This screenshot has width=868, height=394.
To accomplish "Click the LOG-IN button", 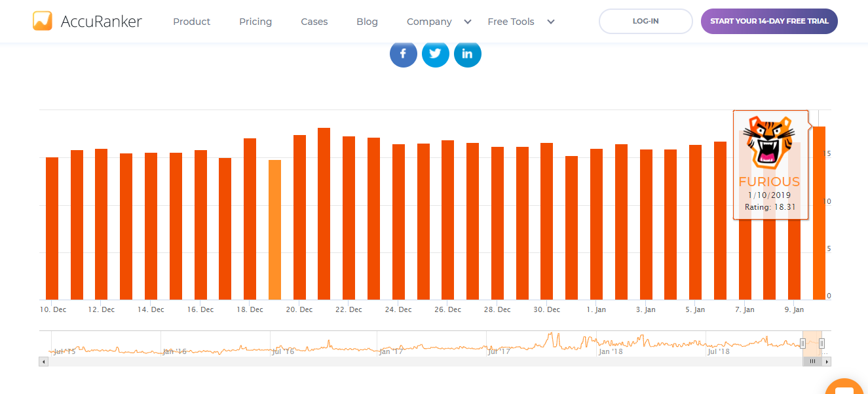I will (x=645, y=20).
